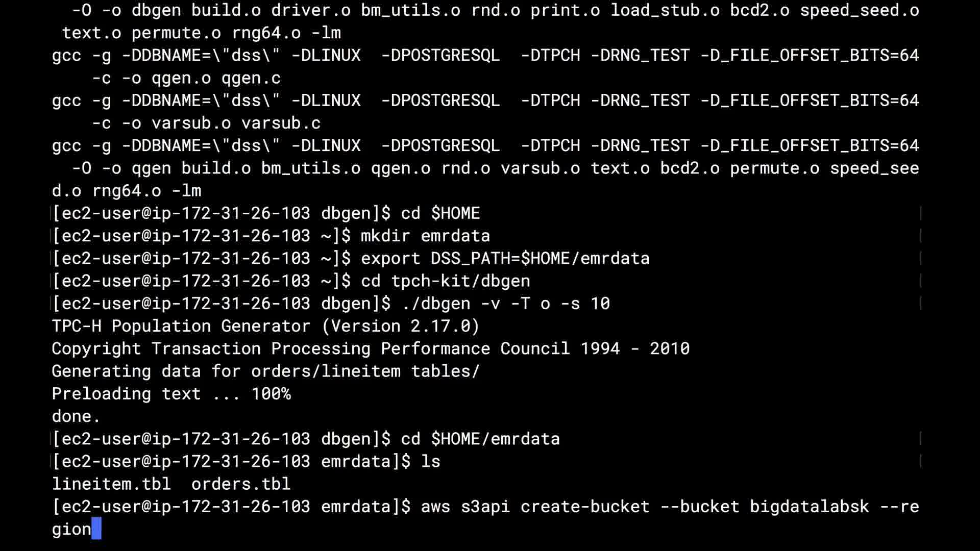This screenshot has height=551, width=980.
Task: Click the blue terminal cursor block
Action: [96, 529]
